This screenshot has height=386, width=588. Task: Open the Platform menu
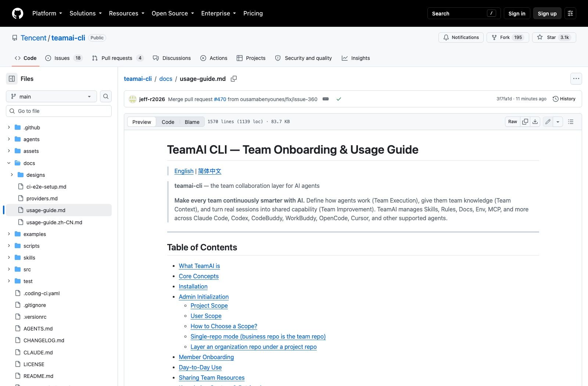[47, 13]
